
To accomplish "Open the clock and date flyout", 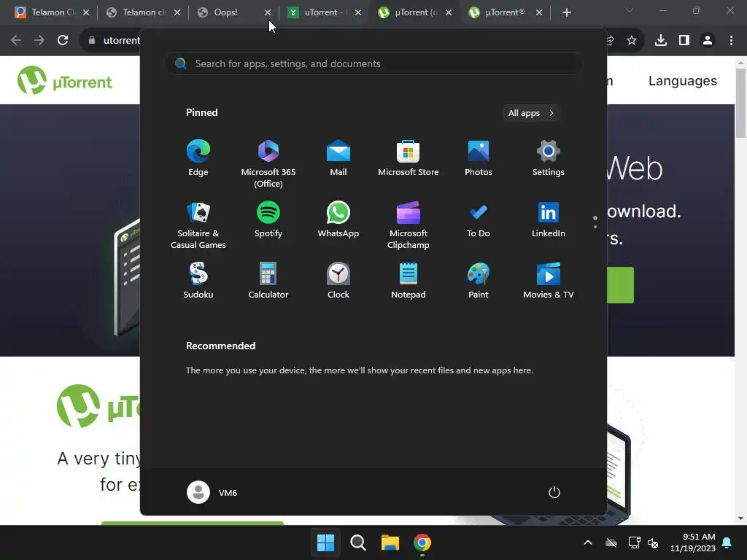I will pyautogui.click(x=693, y=542).
